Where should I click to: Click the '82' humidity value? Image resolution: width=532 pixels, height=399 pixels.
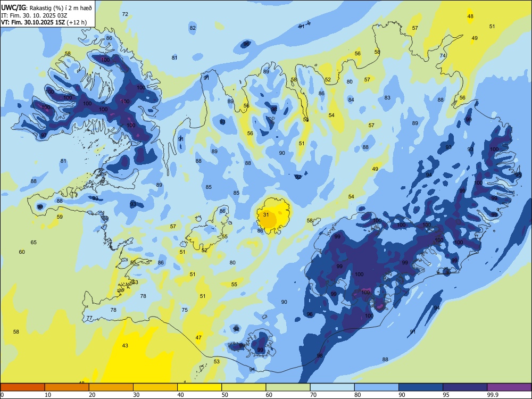coord(193,28)
